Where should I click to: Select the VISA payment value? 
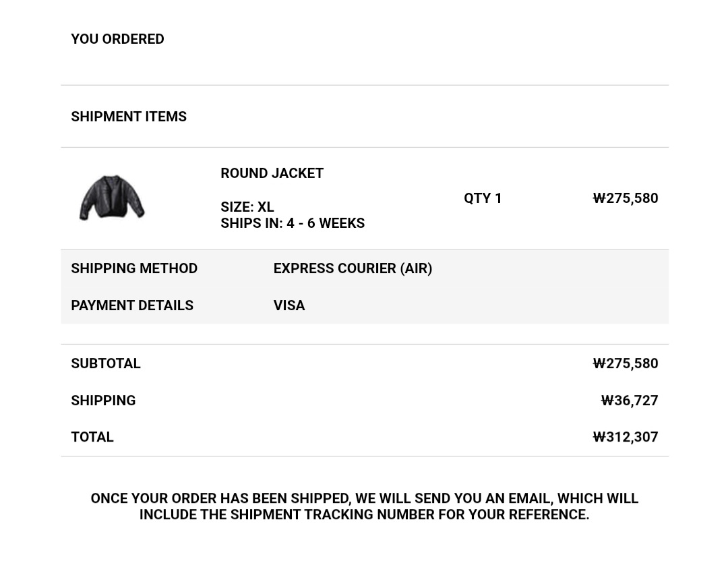[x=289, y=305]
